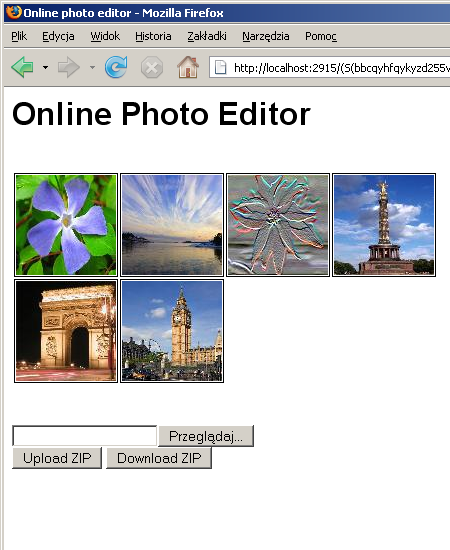Open the Edycja menu
450x550 pixels.
click(x=58, y=36)
